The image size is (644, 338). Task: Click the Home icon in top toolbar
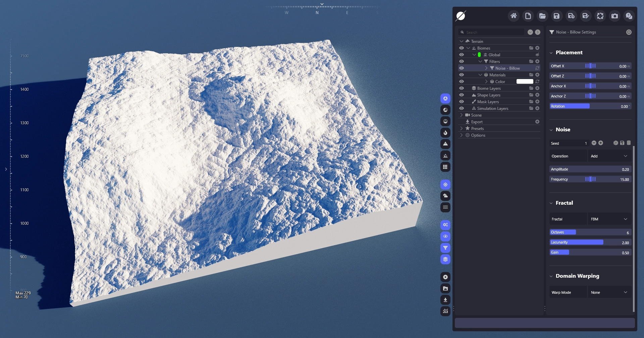click(513, 16)
